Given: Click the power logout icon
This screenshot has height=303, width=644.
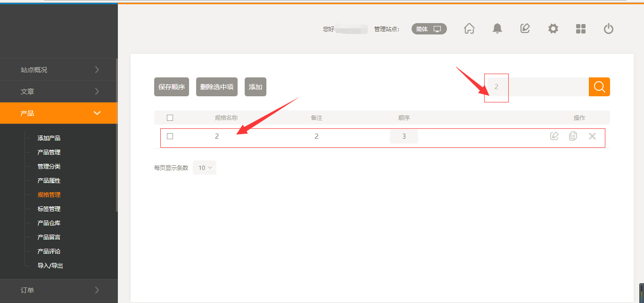Looking at the screenshot, I should pyautogui.click(x=609, y=29).
